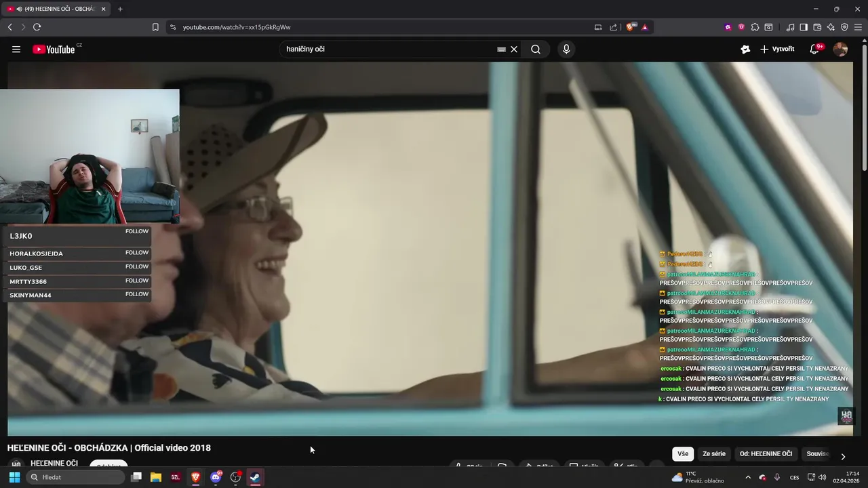Click the CES keyboard language indicator
The image size is (868, 488).
[794, 477]
